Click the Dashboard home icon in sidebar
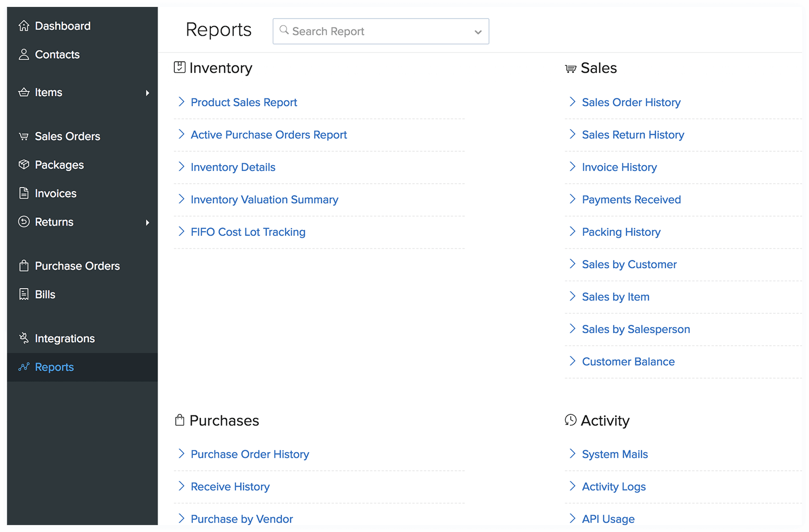Screen dimensions: 809x532 [24, 25]
